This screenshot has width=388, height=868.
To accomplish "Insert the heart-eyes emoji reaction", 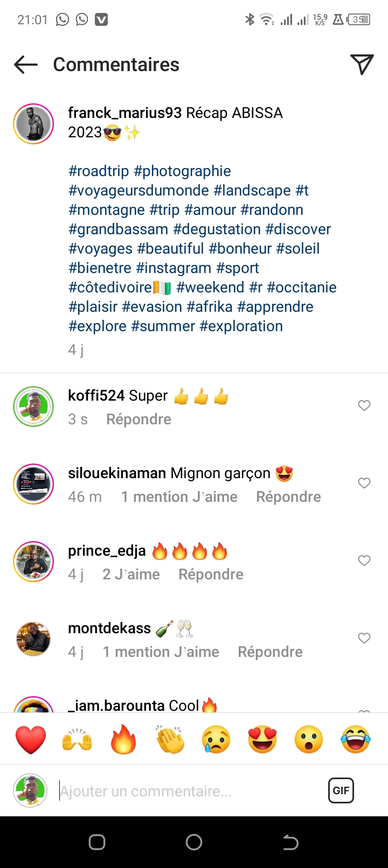I will [x=262, y=739].
